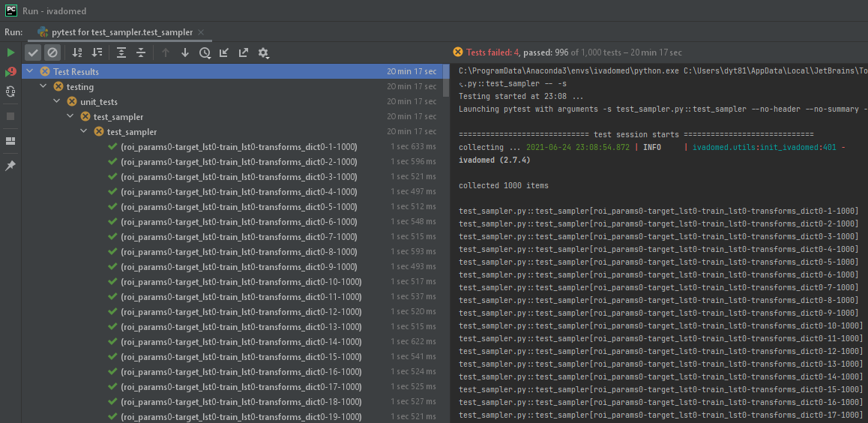Viewport: 868px width, 423px height.
Task: Collapse the testing node chevron
Action: click(43, 86)
